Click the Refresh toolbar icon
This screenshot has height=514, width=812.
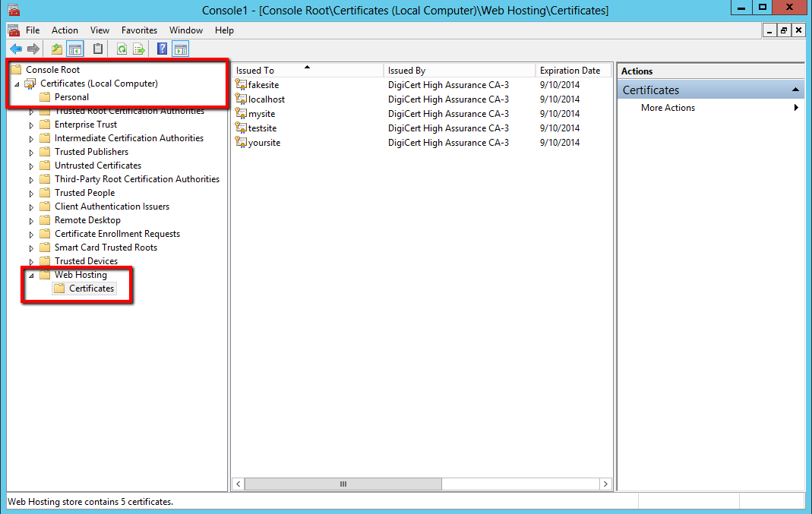click(x=122, y=49)
